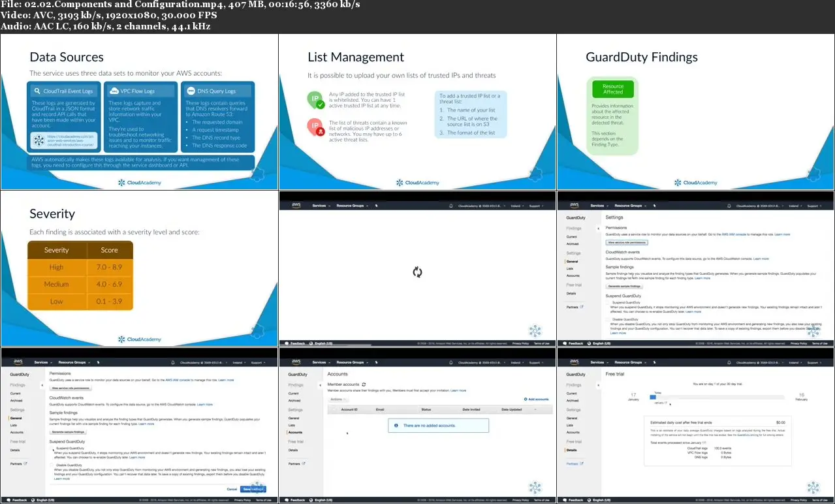835x504 pixels.
Task: Open Support dropdown in Free trial thumbnail
Action: pyautogui.click(x=813, y=362)
